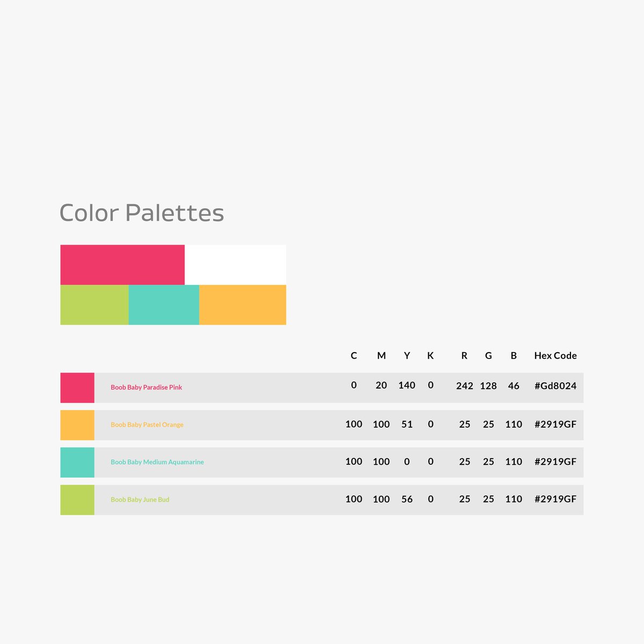
Task: Click the R value 242
Action: [x=465, y=385]
